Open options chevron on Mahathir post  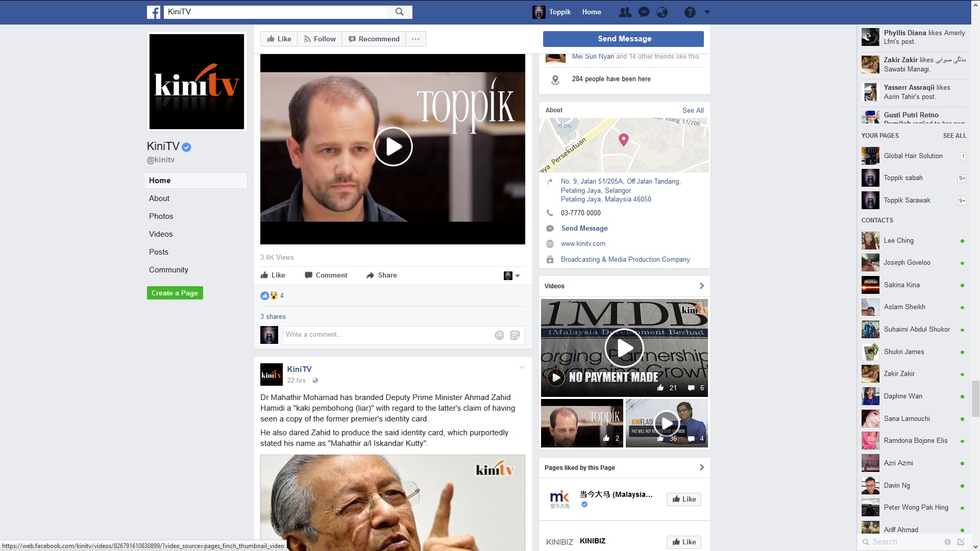click(522, 367)
